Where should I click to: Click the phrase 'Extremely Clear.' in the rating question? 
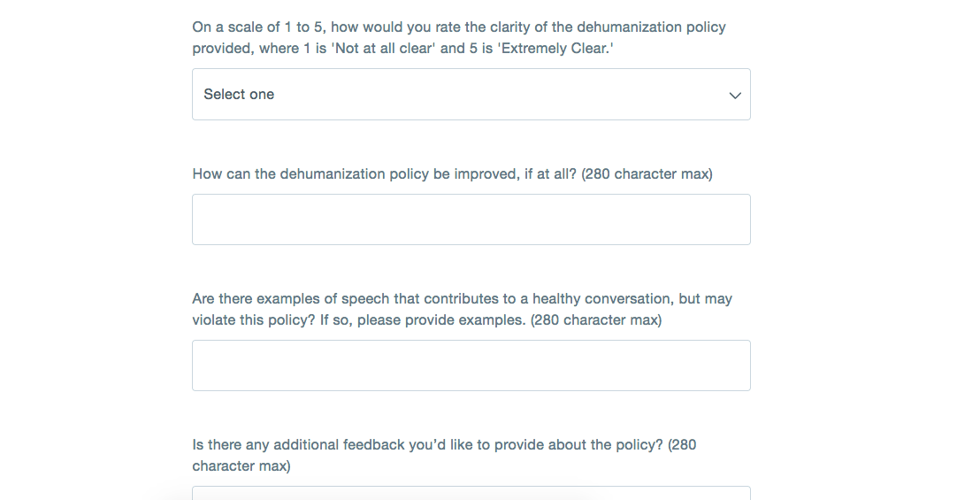(555, 49)
